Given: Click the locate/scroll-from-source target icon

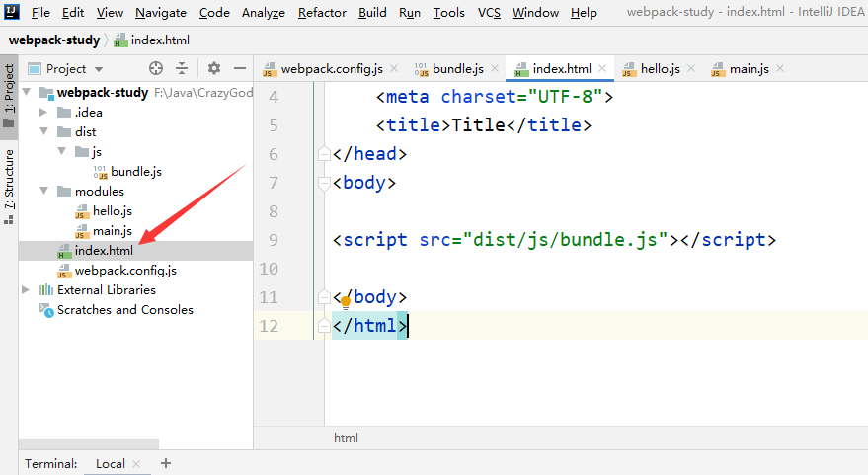Looking at the screenshot, I should pyautogui.click(x=155, y=68).
